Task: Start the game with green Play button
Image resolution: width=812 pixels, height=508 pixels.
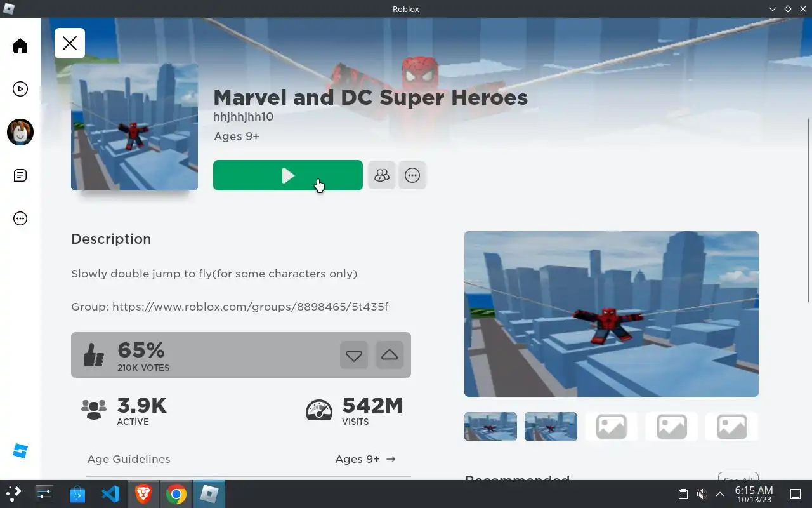Action: [x=288, y=175]
